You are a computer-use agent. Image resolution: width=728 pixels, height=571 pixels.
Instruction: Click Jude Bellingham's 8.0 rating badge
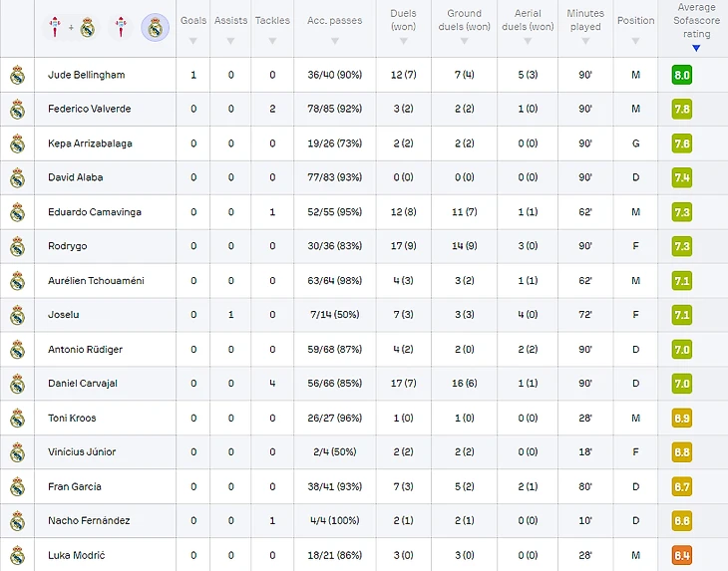tap(682, 75)
